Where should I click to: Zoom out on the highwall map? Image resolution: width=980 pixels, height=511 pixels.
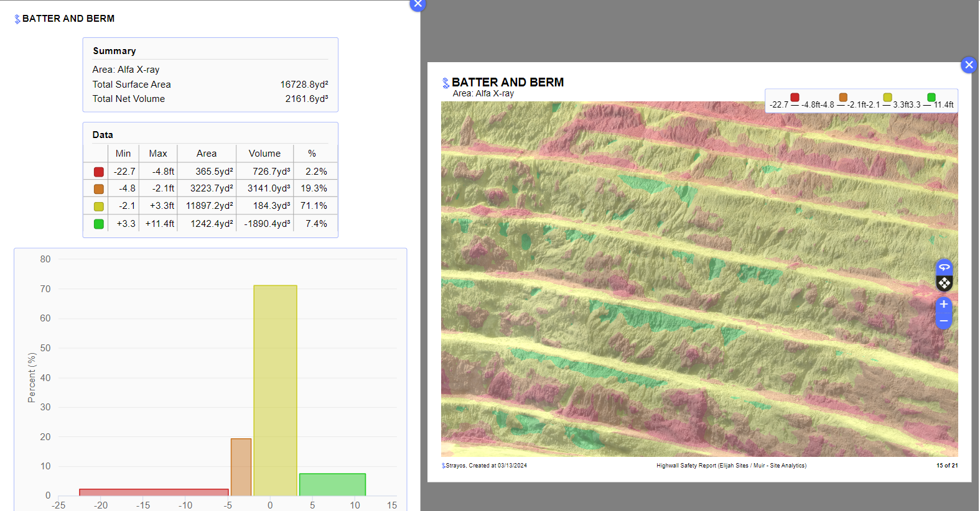944,321
